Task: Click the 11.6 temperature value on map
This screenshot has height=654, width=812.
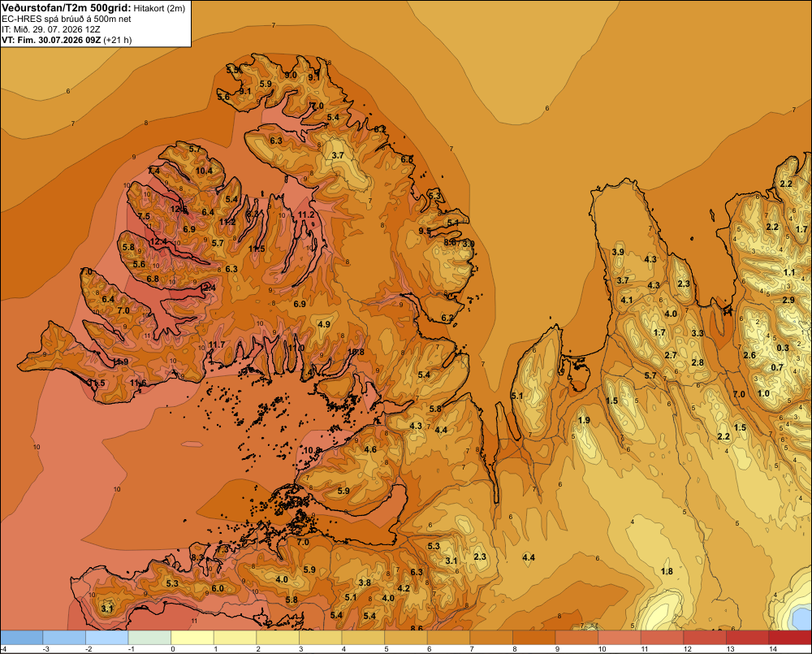Action: 138,383
